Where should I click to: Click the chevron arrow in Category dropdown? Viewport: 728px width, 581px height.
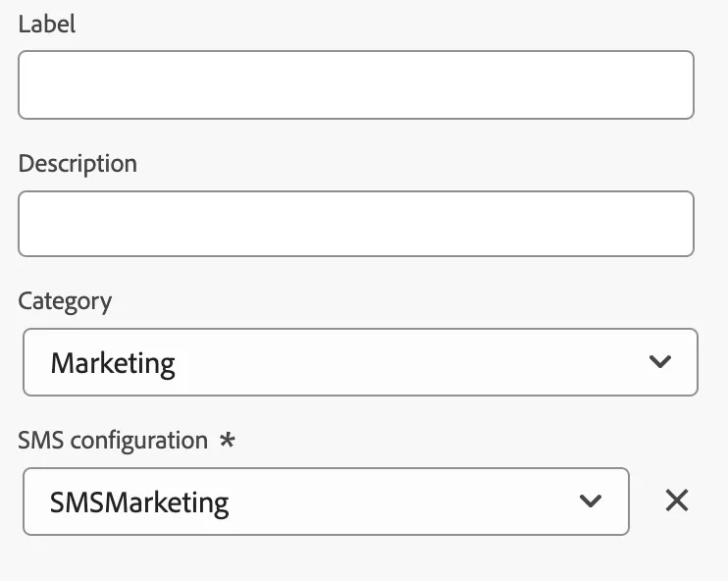[659, 361]
